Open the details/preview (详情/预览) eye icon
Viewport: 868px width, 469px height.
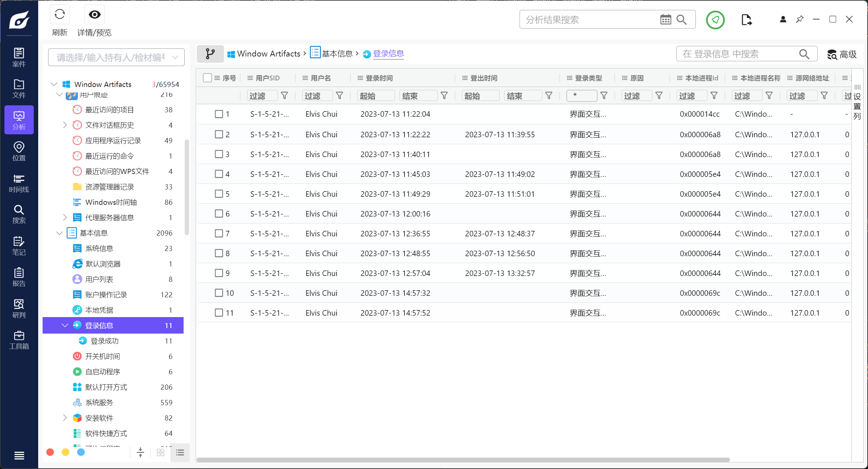pos(94,15)
